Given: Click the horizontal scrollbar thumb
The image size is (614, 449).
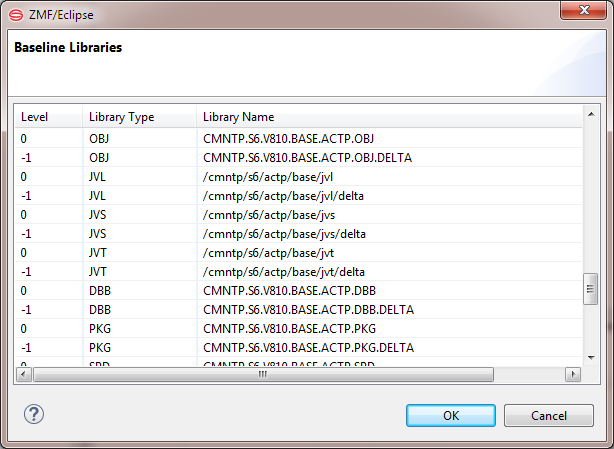Looking at the screenshot, I should pos(263,374).
